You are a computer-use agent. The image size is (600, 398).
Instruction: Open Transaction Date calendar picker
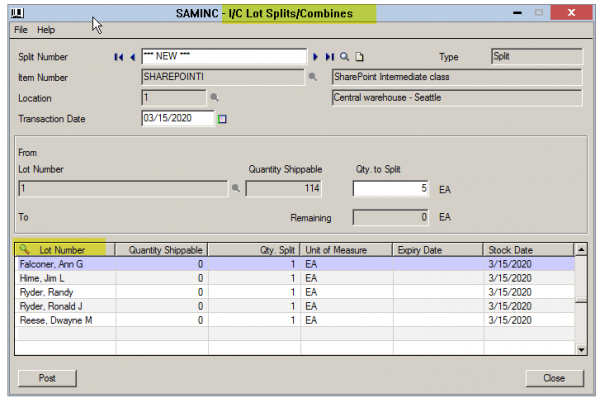222,119
